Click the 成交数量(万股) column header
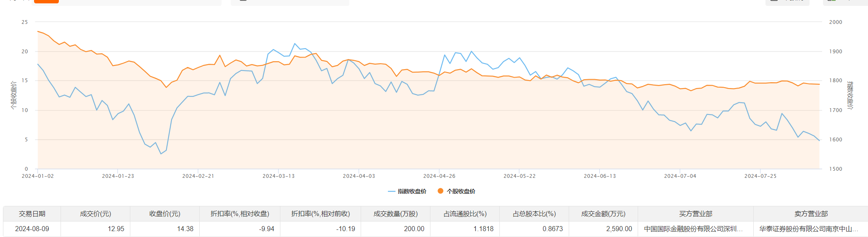The height and width of the screenshot is (237, 868). click(396, 214)
